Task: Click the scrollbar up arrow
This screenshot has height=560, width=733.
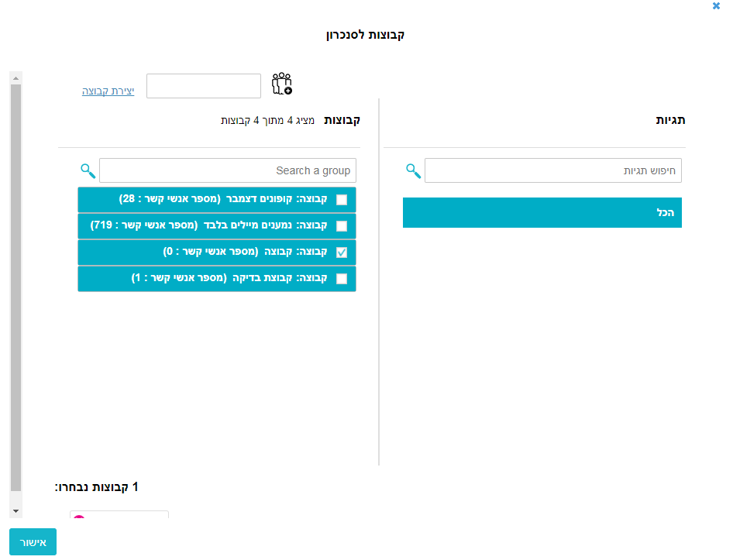Action: click(16, 78)
